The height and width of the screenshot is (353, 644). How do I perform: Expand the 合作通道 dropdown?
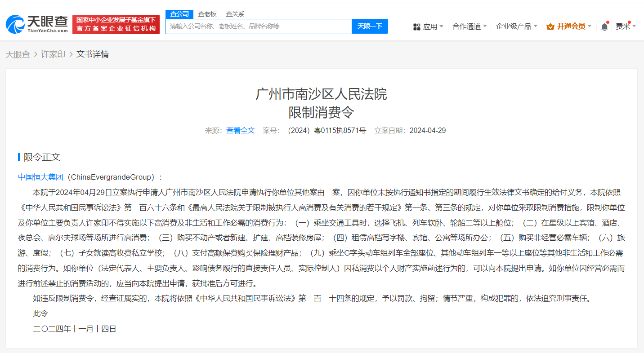pos(470,26)
